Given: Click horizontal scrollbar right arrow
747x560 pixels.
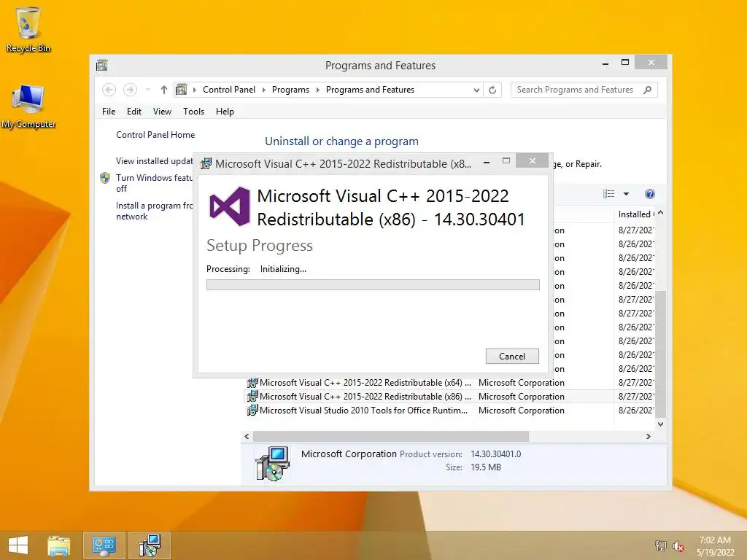Looking at the screenshot, I should click(649, 436).
